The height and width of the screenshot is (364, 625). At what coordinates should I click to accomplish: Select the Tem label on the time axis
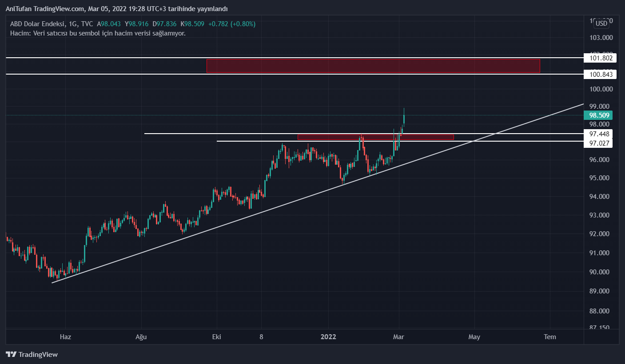click(550, 337)
